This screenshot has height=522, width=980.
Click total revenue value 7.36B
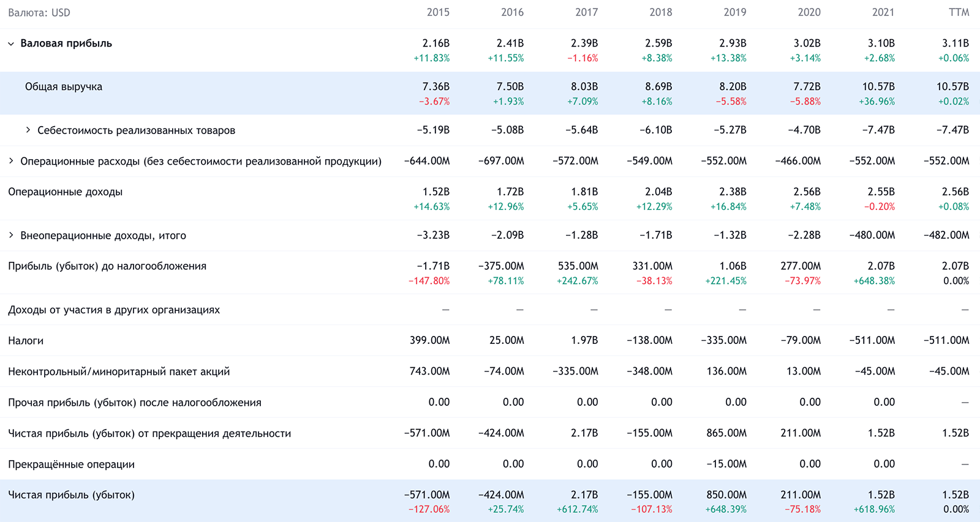436,87
